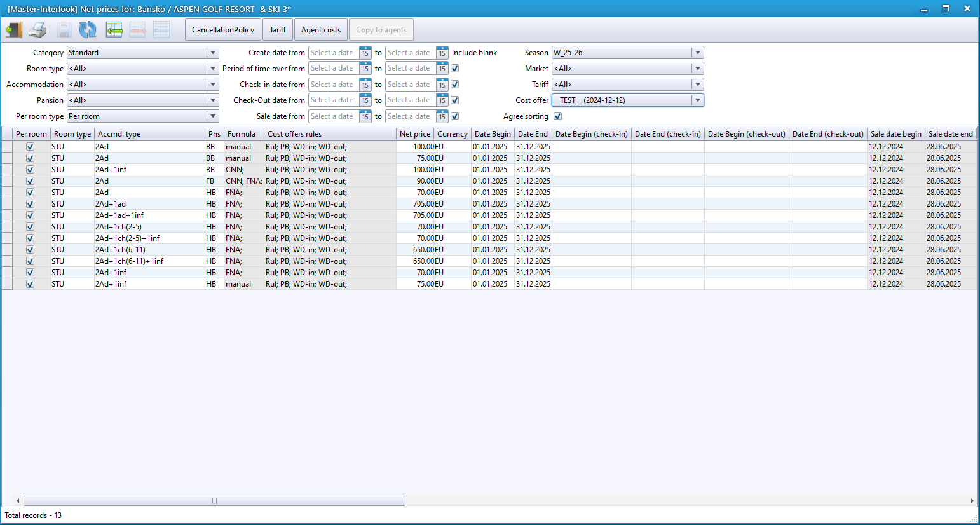Viewport: 980px width, 525px height.
Task: Open the Cost offer dropdown
Action: point(698,100)
